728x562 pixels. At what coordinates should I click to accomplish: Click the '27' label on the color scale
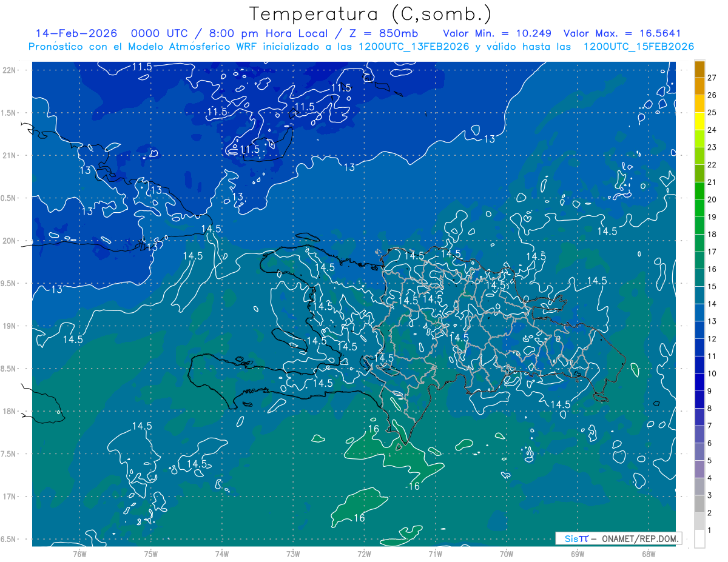point(712,78)
